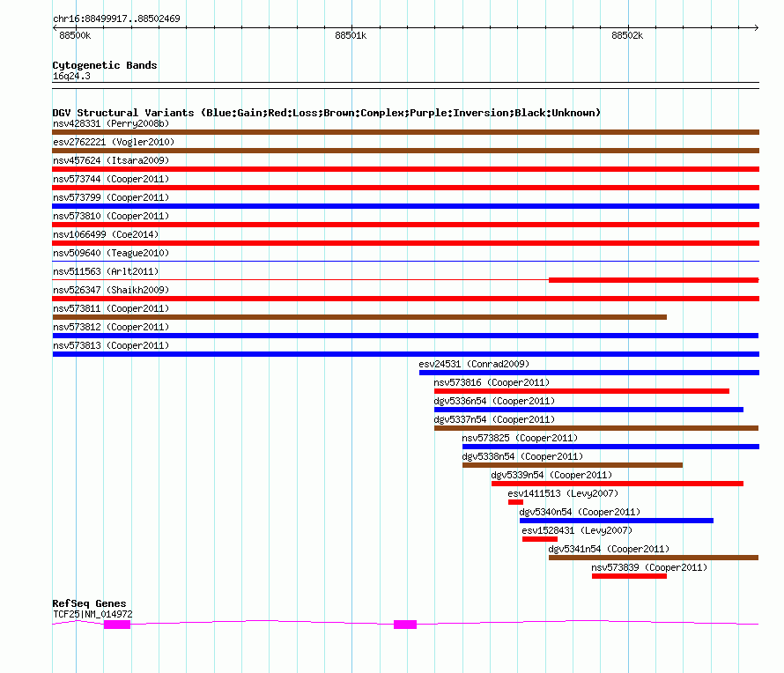Click the 88501k ruler label
The width and height of the screenshot is (784, 673).
[x=351, y=35]
